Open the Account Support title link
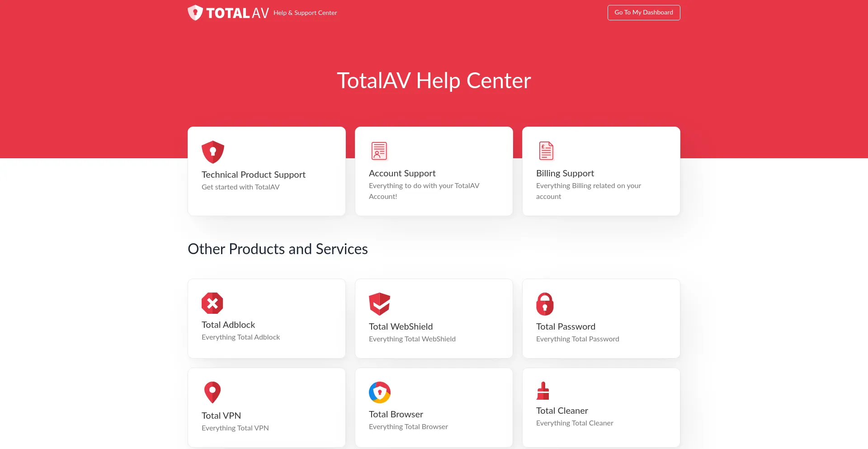This screenshot has height=449, width=868. (x=402, y=173)
